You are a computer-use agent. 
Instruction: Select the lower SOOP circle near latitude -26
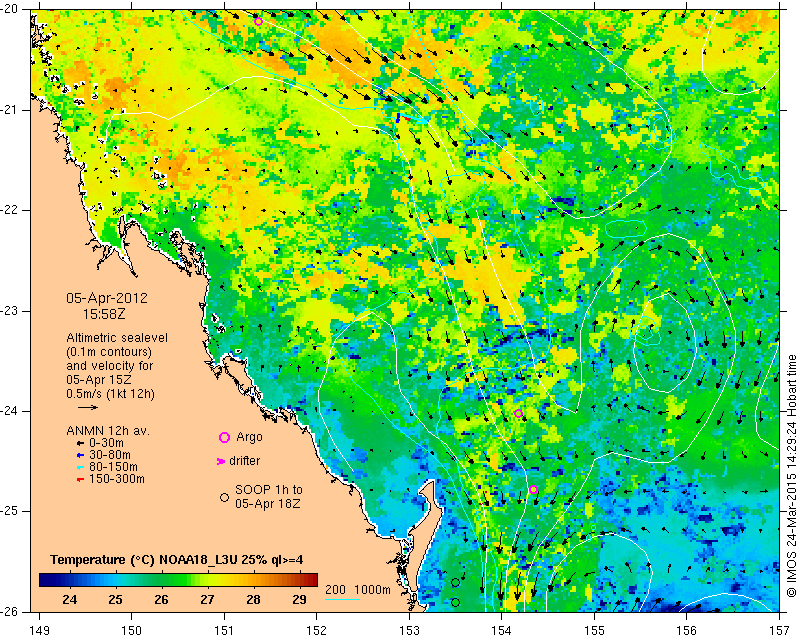click(456, 602)
